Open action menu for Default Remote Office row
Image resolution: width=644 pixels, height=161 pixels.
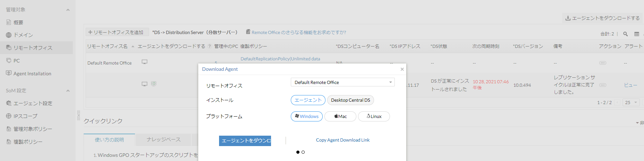click(603, 63)
